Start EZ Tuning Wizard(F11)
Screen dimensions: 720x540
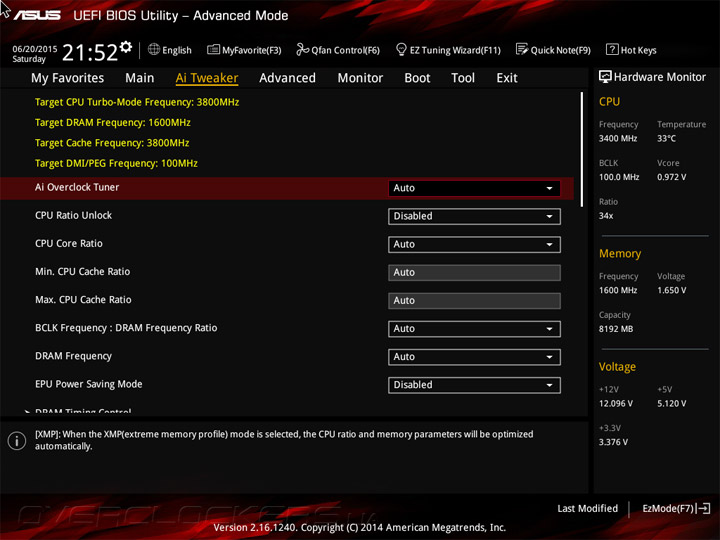point(448,50)
